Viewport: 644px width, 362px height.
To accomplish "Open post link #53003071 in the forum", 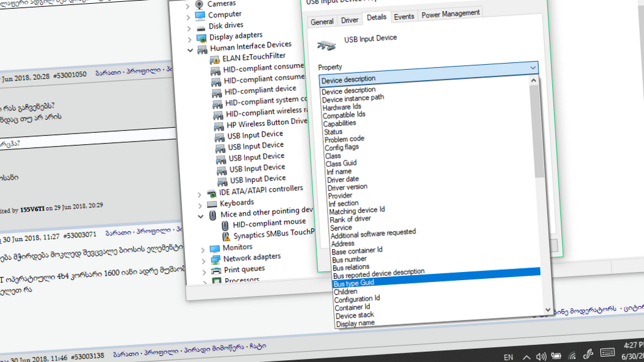I will tap(80, 235).
